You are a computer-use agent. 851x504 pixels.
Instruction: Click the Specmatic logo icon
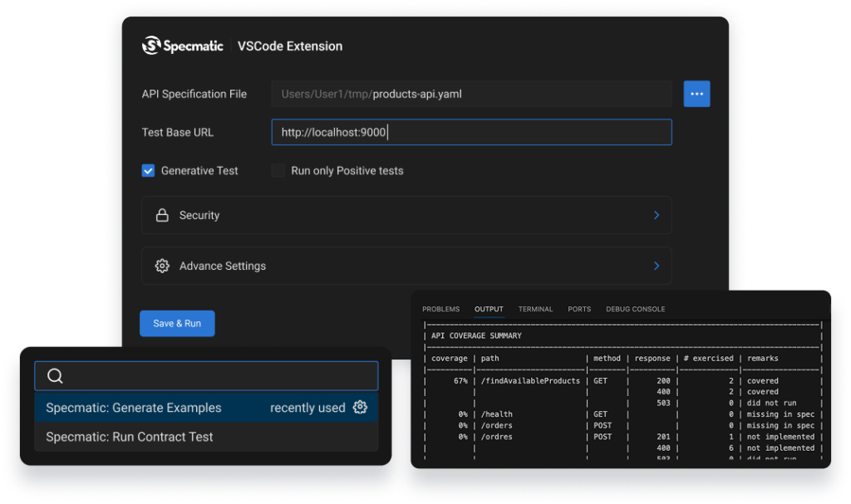point(151,46)
